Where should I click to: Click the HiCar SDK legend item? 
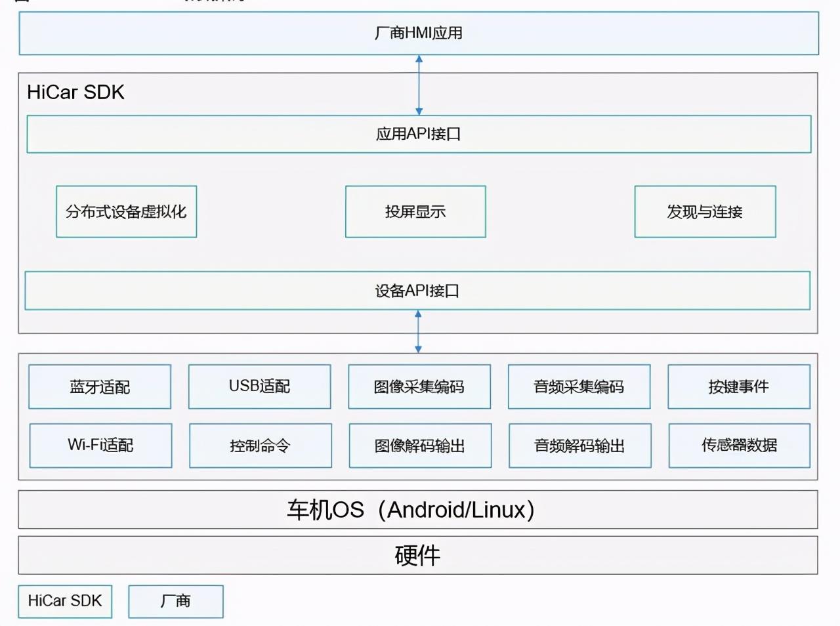tap(65, 600)
